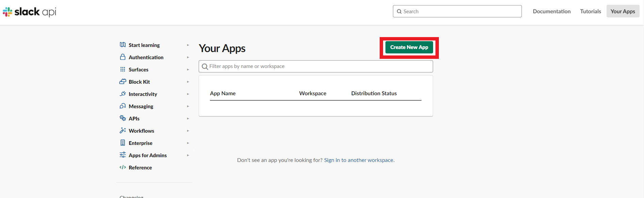The height and width of the screenshot is (198, 644).
Task: Follow Sign in to another workspace link
Action: [359, 160]
